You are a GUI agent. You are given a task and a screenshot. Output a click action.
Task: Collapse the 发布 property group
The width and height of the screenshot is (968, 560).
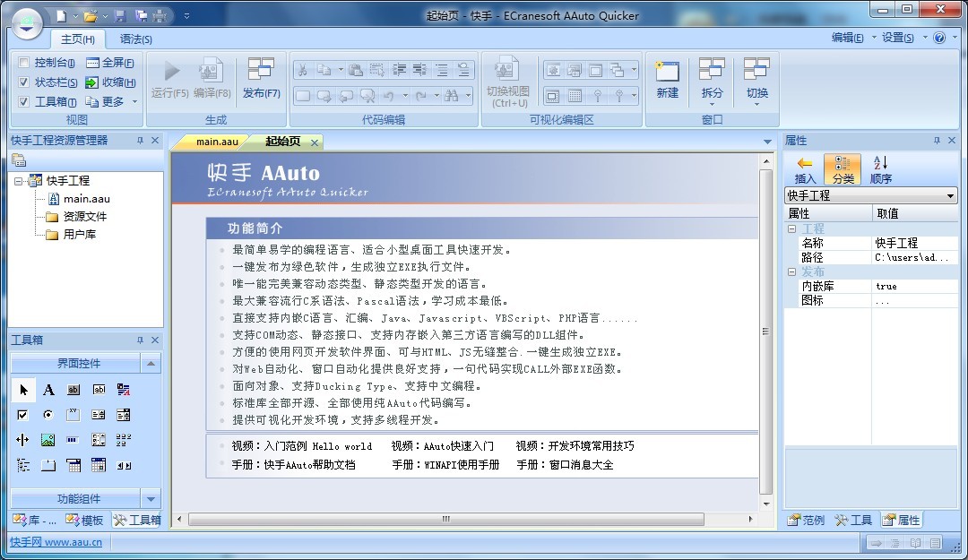791,271
